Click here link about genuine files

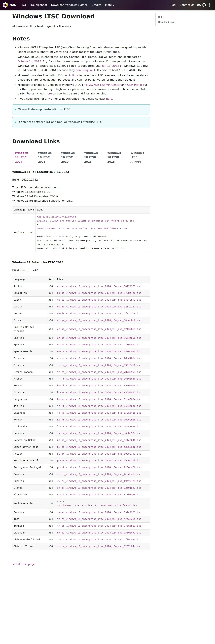[x=49, y=93]
